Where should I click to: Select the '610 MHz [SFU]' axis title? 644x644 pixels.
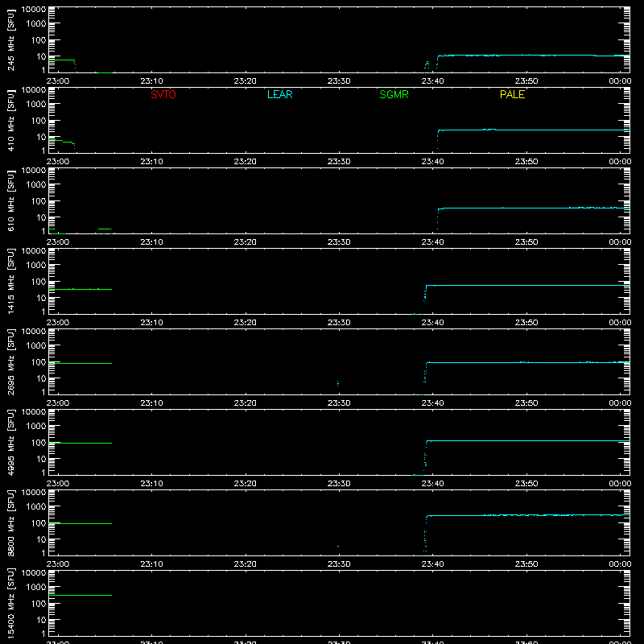11,200
